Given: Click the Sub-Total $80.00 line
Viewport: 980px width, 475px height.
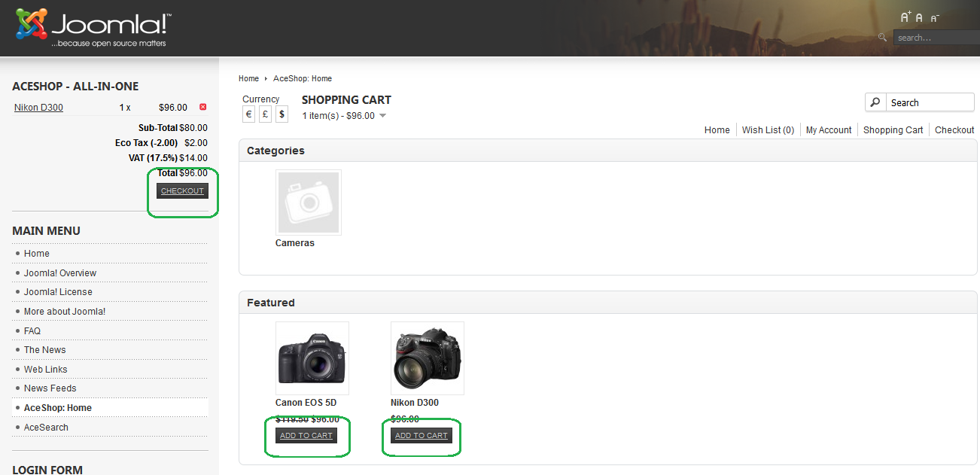Looking at the screenshot, I should (173, 128).
